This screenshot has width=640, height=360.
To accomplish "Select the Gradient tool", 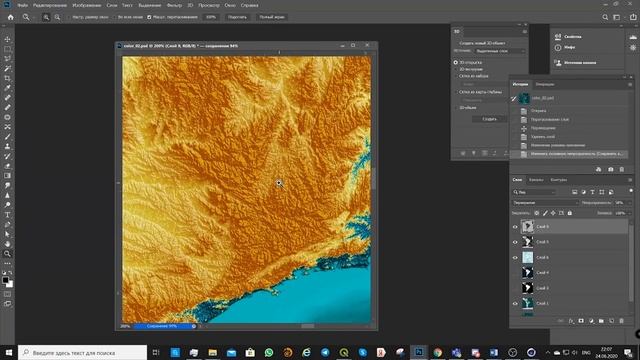I will coord(7,176).
